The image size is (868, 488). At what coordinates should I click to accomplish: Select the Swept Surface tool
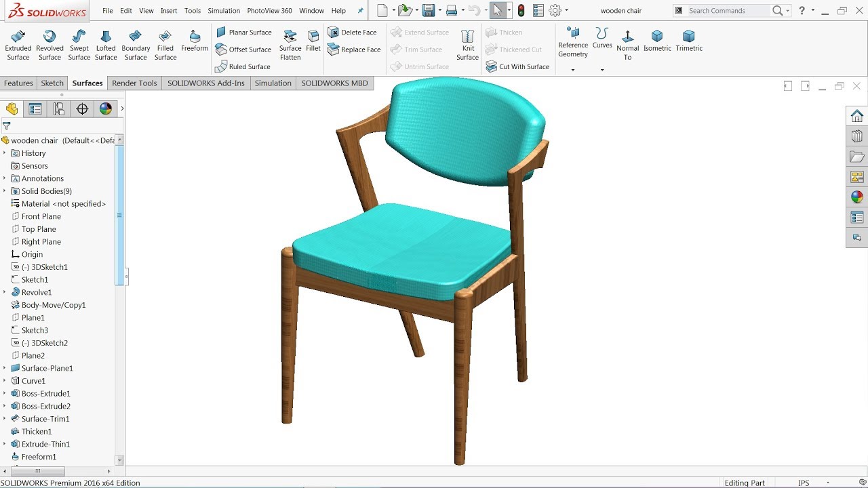[x=79, y=45]
